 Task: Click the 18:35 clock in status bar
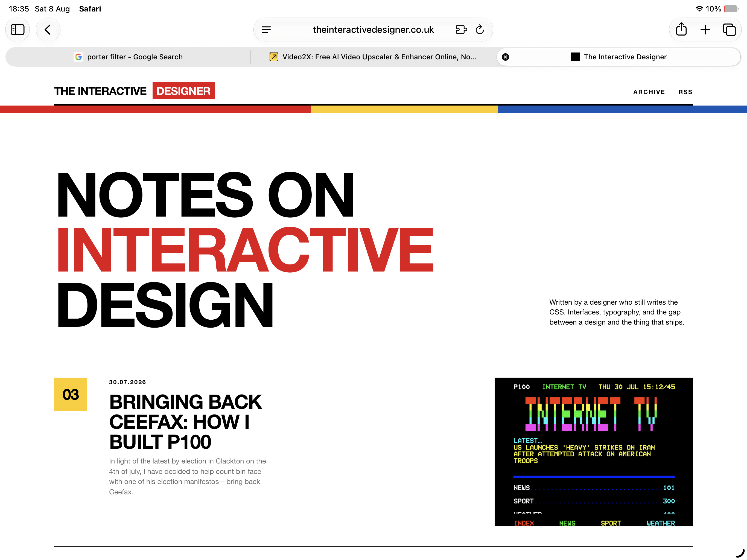coord(19,9)
